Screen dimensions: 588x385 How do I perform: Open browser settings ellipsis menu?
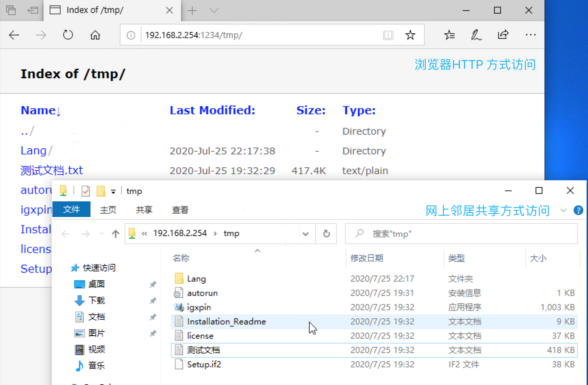pyautogui.click(x=530, y=35)
